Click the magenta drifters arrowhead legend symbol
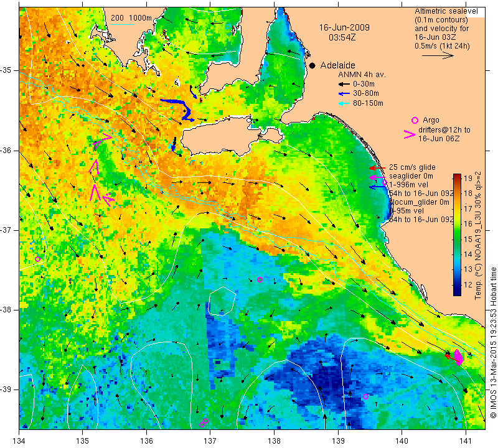The height and width of the screenshot is (448, 498). coord(410,134)
